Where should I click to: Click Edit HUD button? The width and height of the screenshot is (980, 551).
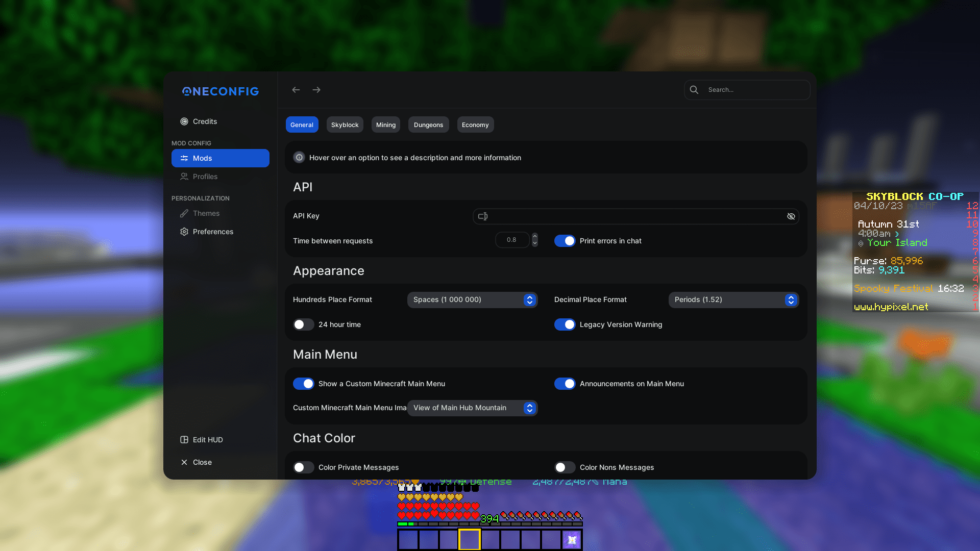pos(220,440)
